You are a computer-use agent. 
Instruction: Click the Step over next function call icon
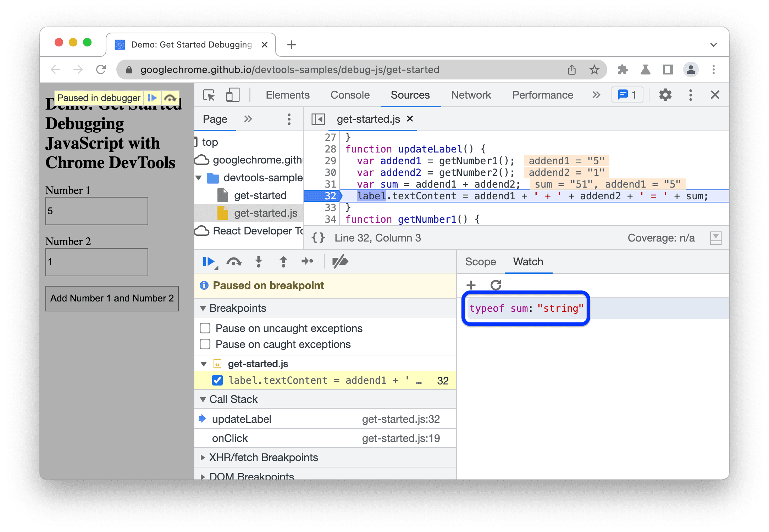[x=233, y=262]
